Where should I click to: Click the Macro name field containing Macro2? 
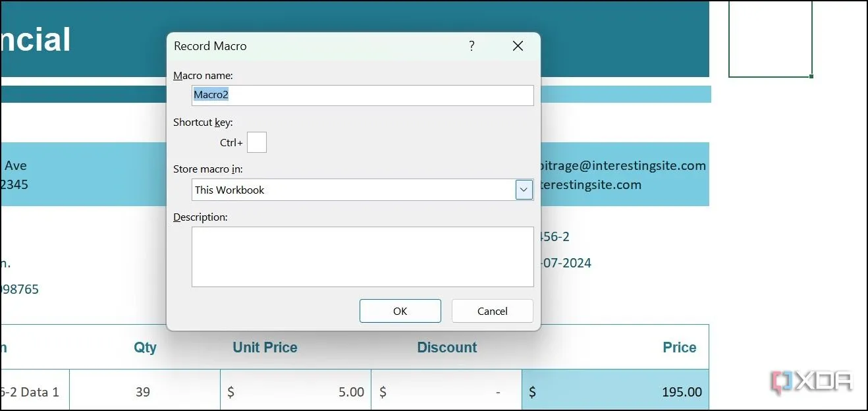coord(362,95)
